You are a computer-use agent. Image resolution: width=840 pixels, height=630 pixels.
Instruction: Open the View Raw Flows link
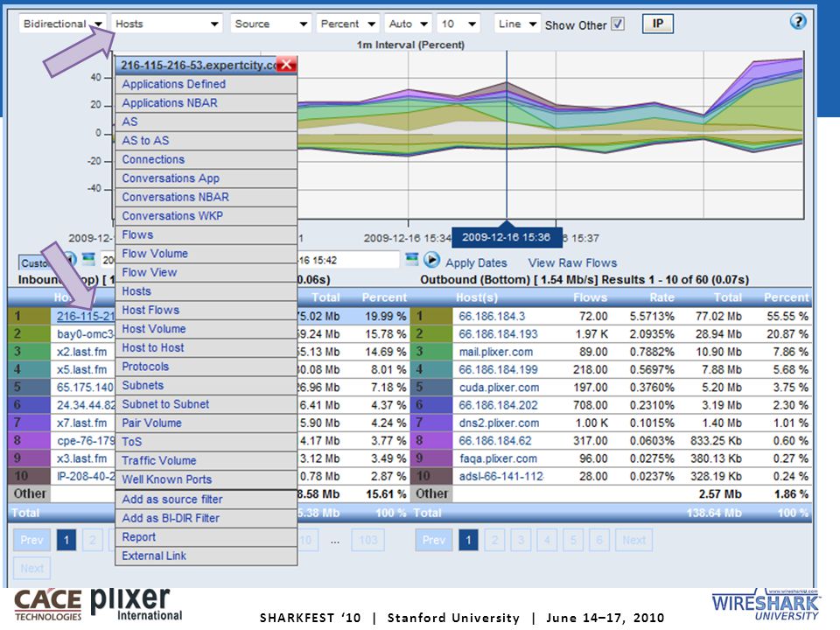click(x=572, y=263)
